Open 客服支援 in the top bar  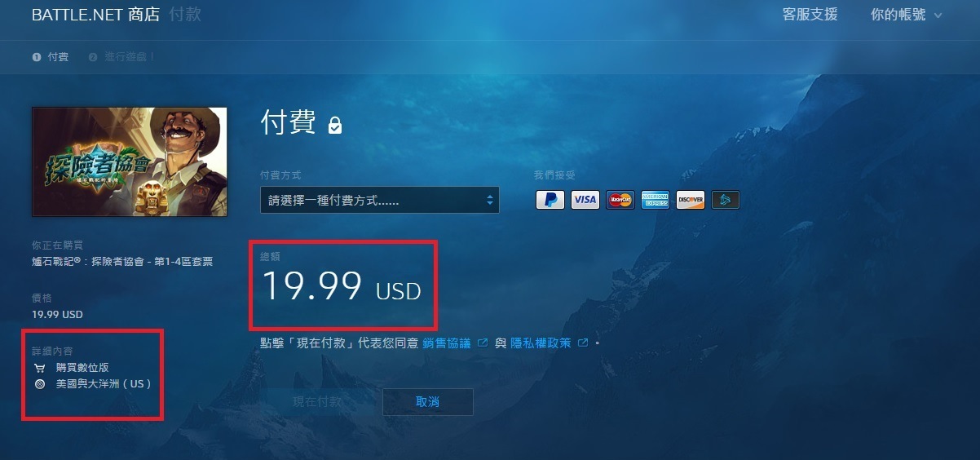(810, 15)
